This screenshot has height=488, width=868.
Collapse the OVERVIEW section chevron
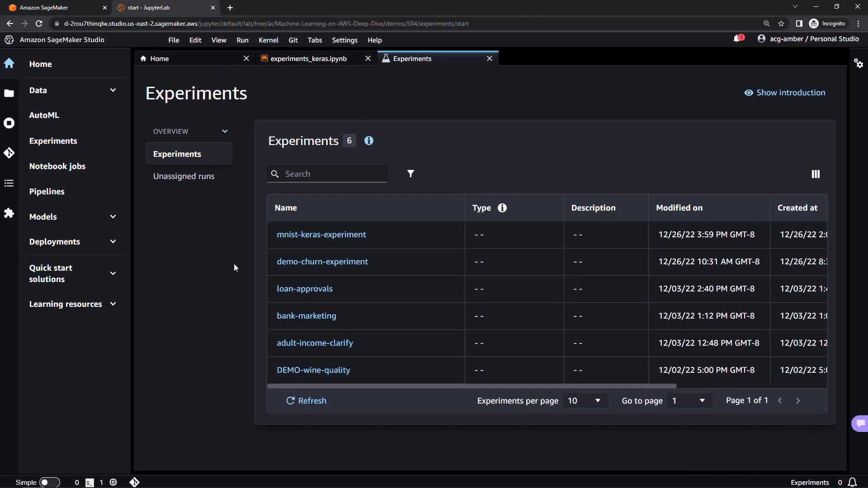(225, 131)
